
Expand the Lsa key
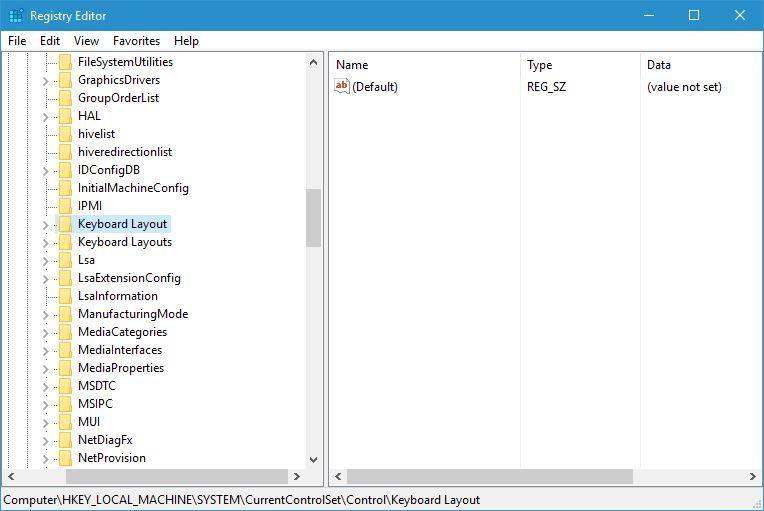coord(45,261)
